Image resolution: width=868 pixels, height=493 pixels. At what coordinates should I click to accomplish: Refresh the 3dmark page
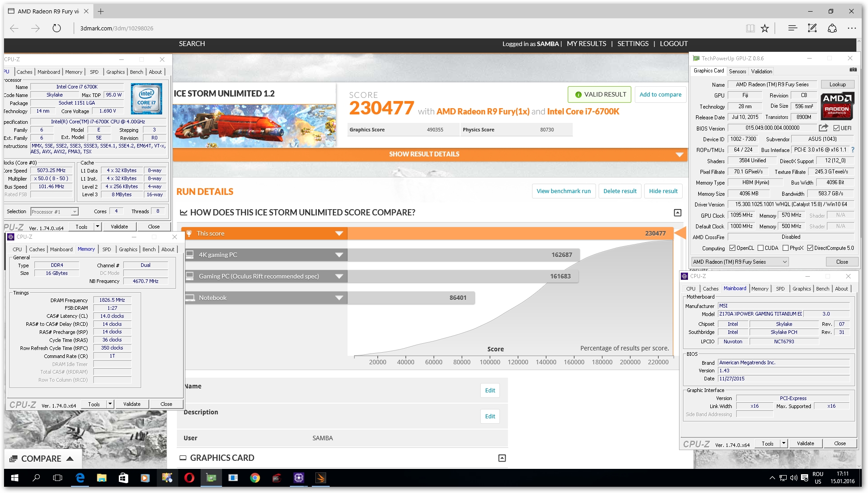pyautogui.click(x=56, y=28)
